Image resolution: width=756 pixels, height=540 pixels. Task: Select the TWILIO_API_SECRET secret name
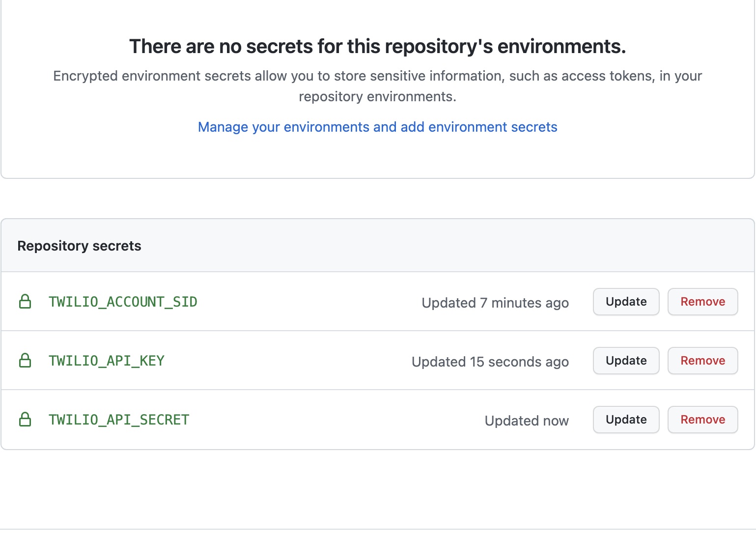[119, 420]
